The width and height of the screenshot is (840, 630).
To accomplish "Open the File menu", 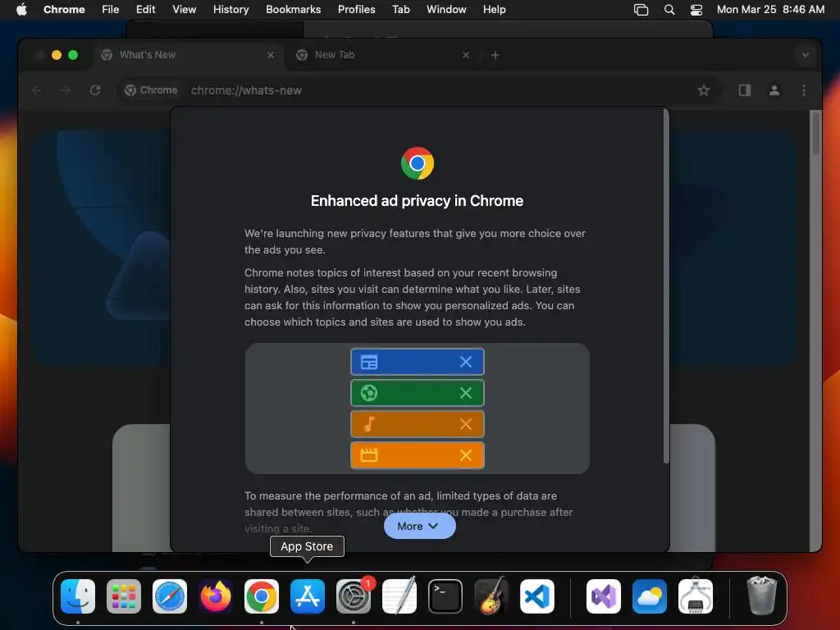I will [111, 10].
